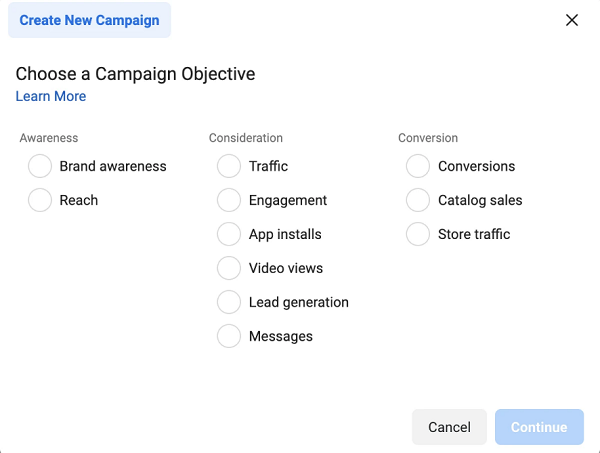Screen dimensions: 600x453
Task: Click the Continue button
Action: point(539,427)
